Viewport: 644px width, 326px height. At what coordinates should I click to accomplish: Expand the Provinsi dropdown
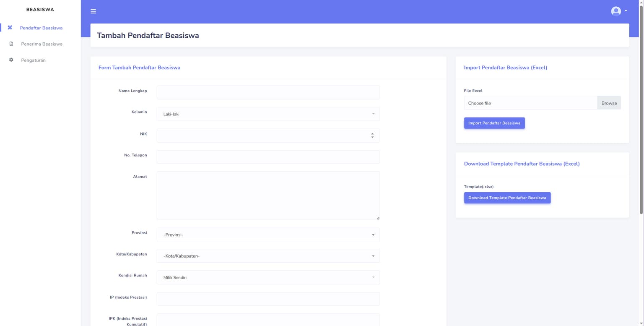pyautogui.click(x=268, y=235)
